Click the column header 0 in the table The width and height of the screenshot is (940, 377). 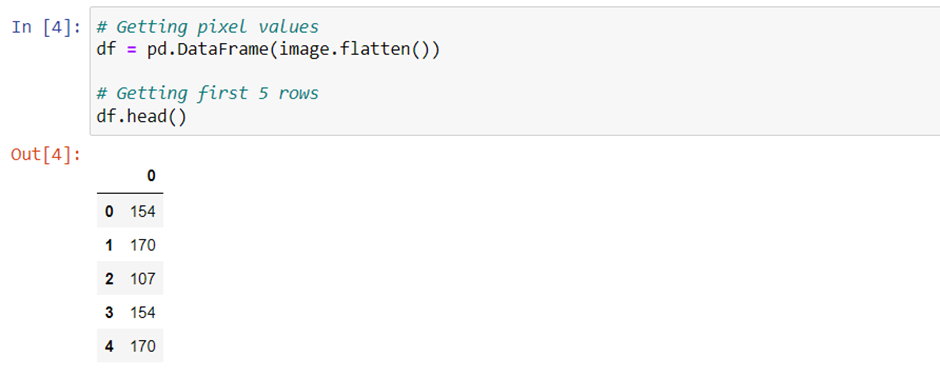click(x=151, y=176)
